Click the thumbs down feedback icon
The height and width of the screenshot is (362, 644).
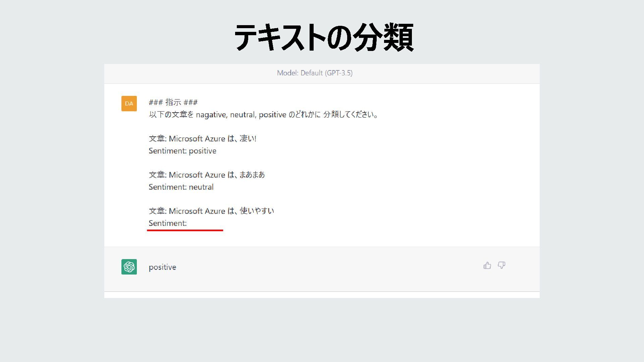coord(501,265)
